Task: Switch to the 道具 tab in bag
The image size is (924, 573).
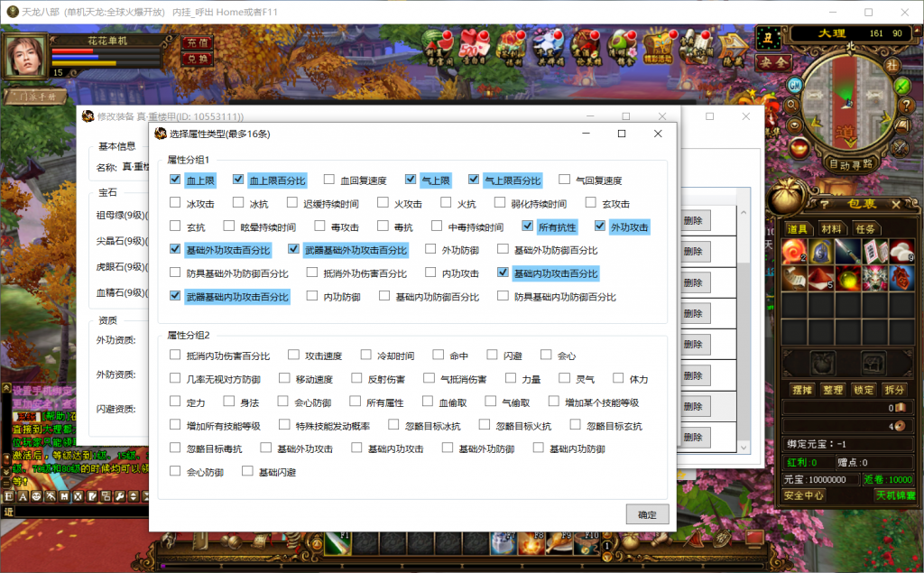Action: (798, 228)
